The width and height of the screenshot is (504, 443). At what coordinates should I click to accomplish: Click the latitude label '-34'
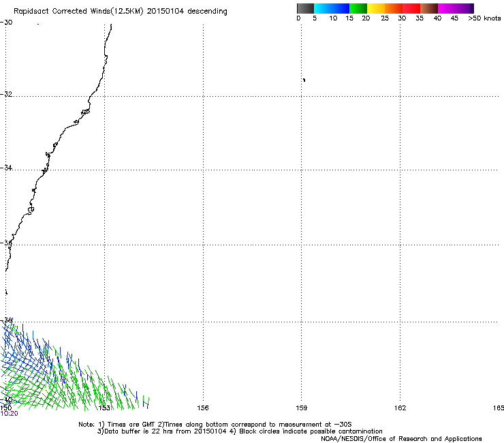[x=6, y=168]
